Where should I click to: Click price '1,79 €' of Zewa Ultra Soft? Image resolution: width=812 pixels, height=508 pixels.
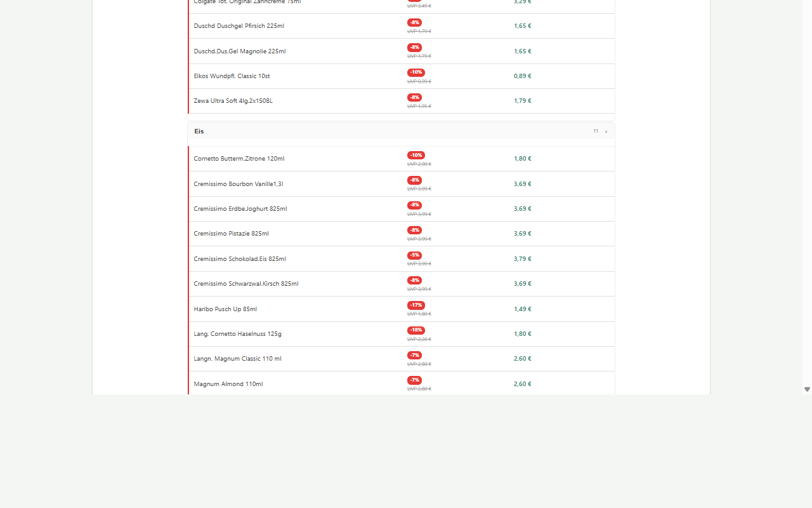[x=523, y=101]
